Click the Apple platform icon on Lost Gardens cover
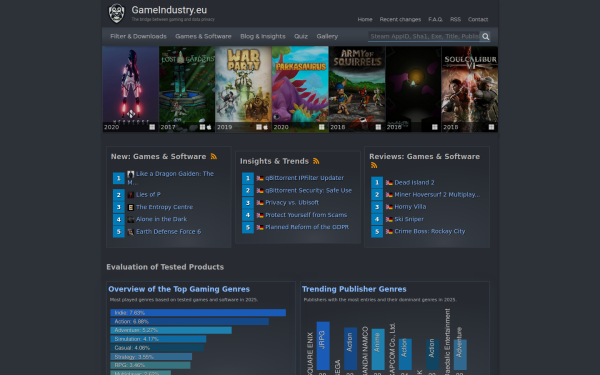Screen dimensions: 600x375 [209, 127]
